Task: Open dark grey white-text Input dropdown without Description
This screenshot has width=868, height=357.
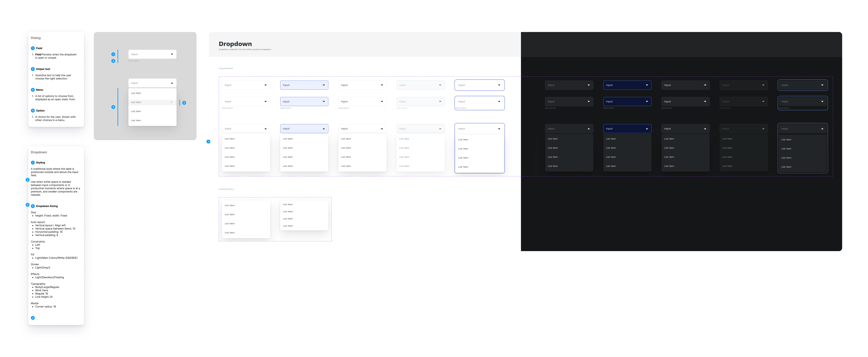Action: coord(685,85)
